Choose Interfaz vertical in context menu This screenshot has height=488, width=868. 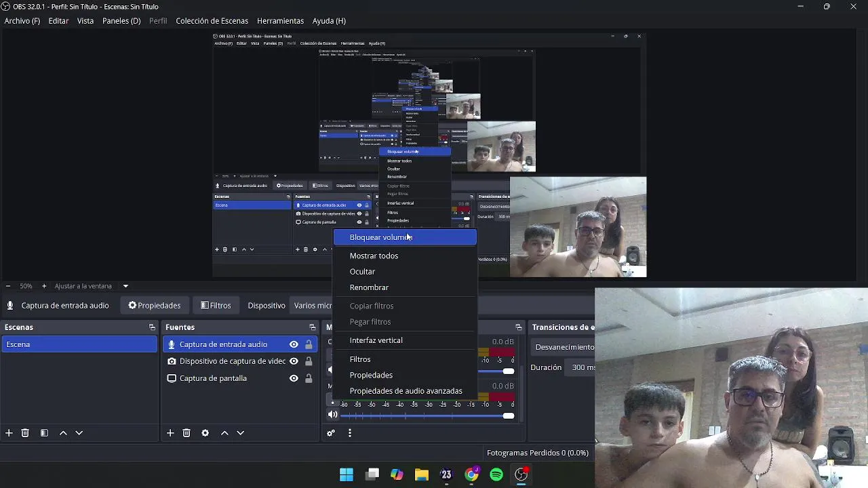[405, 340]
